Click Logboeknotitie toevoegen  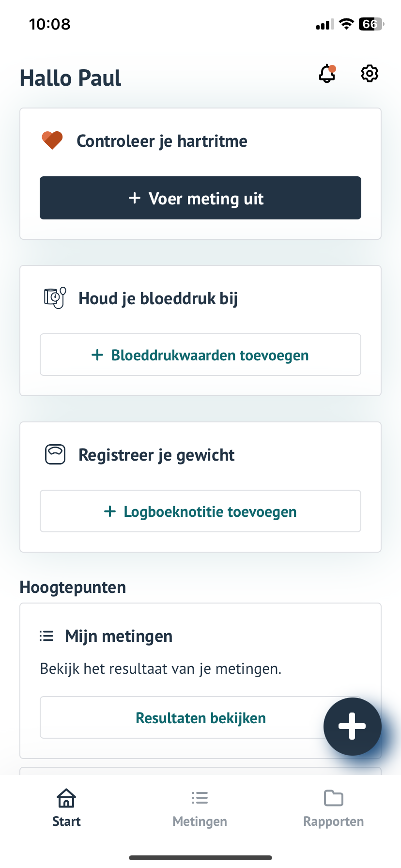200,511
